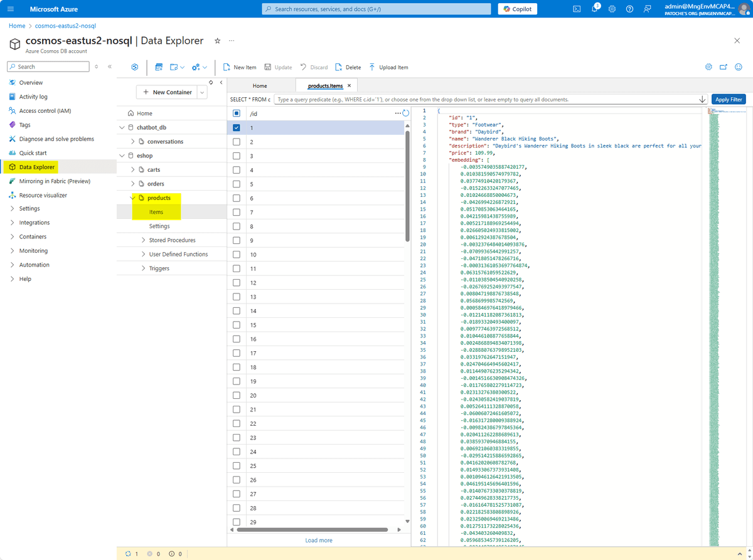This screenshot has width=753, height=560.
Task: Check the checkbox for item 5
Action: pos(237,184)
